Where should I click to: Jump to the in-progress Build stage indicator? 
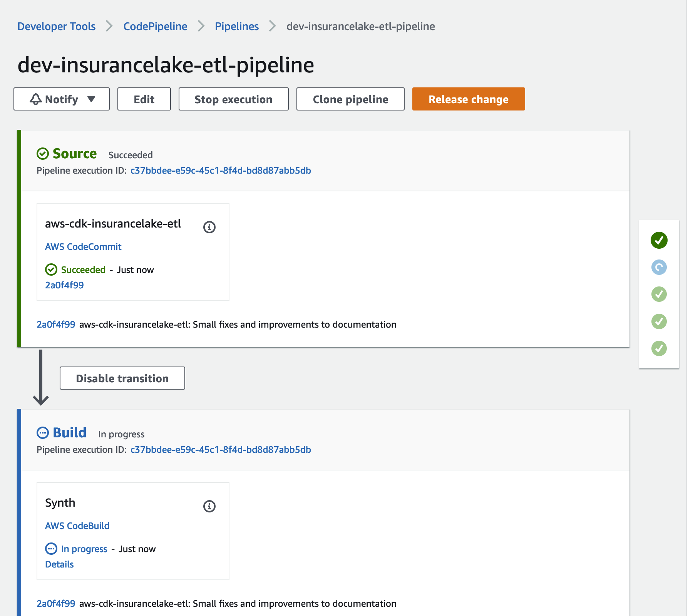pyautogui.click(x=659, y=267)
